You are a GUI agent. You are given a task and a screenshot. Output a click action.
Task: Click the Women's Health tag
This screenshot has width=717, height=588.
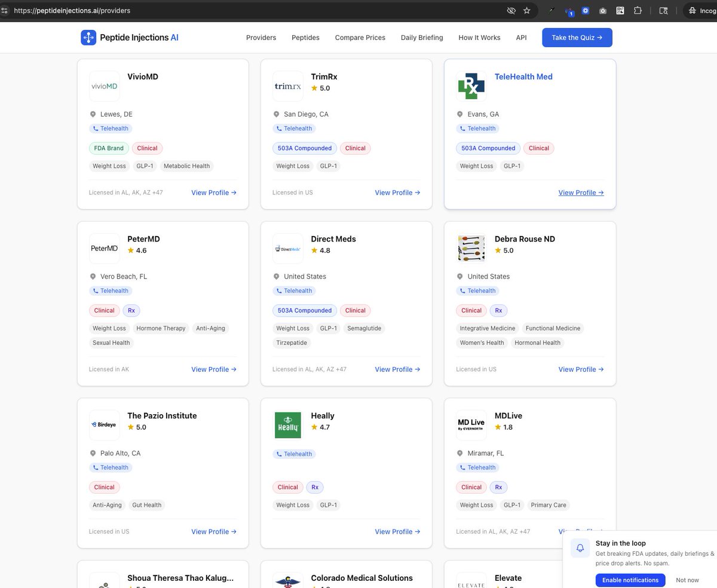482,343
